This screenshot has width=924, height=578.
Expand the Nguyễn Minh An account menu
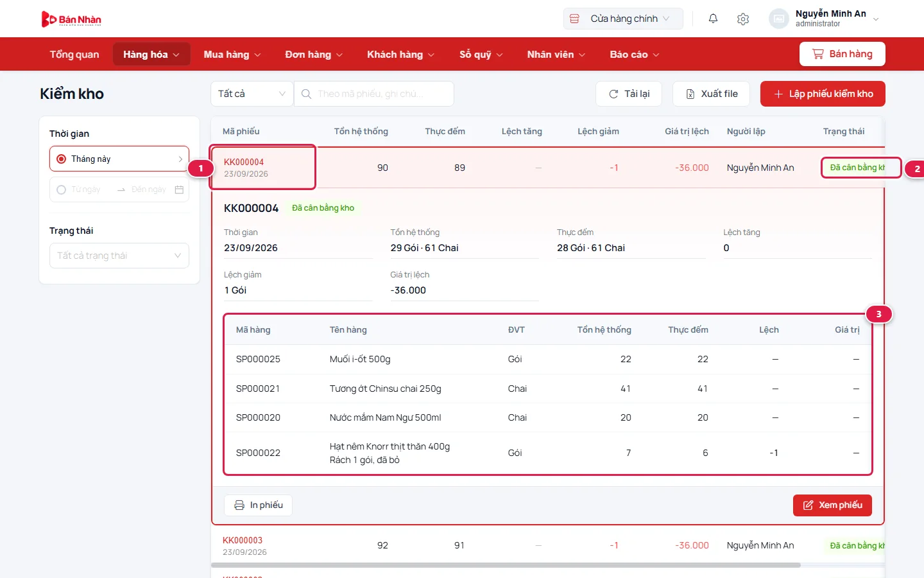[825, 19]
